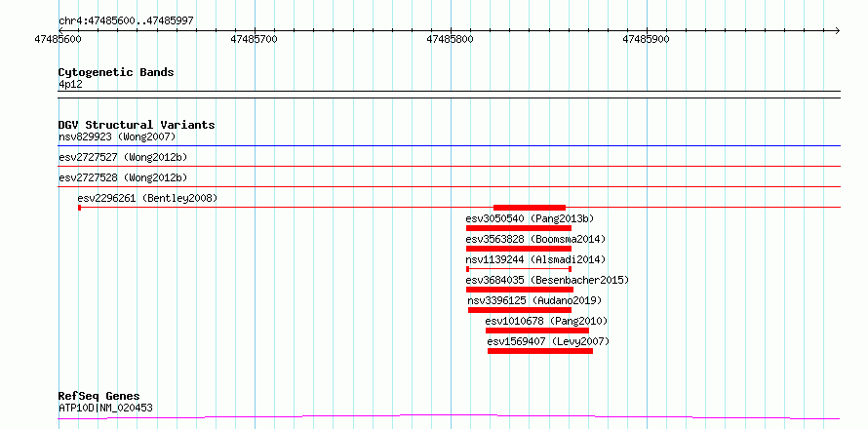Click the red bar under esv3050540
The width and height of the screenshot is (868, 429).
click(519, 228)
